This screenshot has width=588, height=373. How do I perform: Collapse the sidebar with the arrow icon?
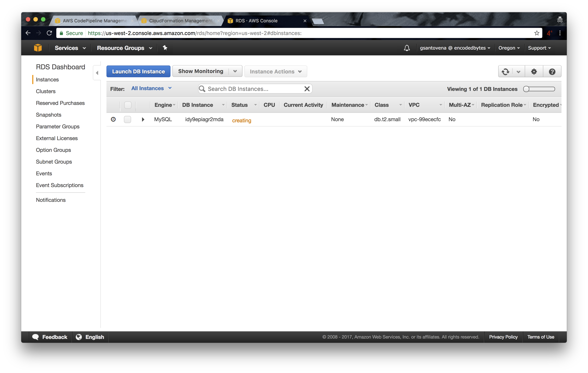(97, 73)
